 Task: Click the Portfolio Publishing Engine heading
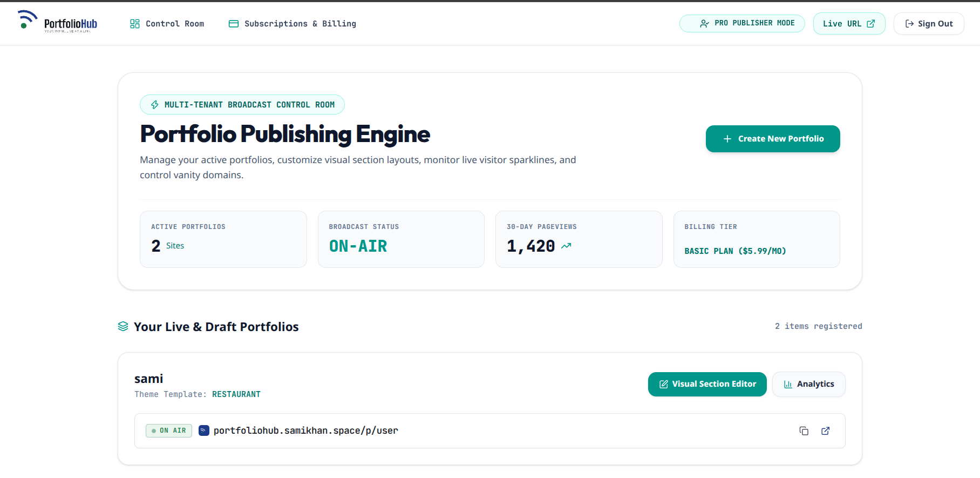pyautogui.click(x=285, y=134)
